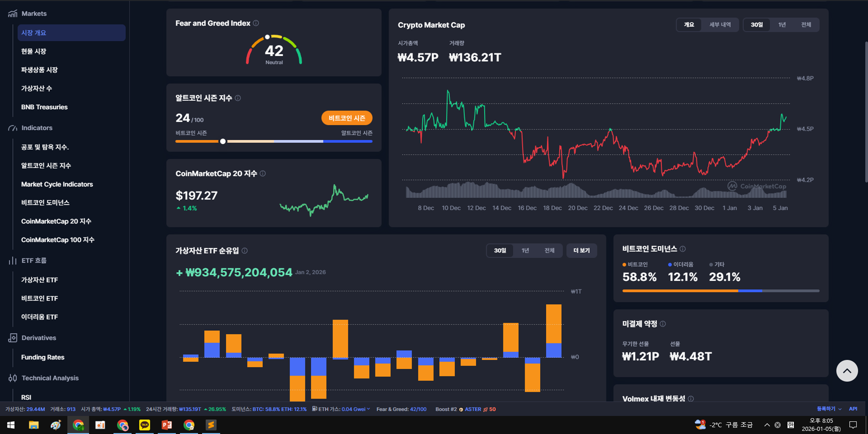The height and width of the screenshot is (434, 868).
Task: Click the ASTER coin icon in Boost ticker
Action: [x=461, y=409]
